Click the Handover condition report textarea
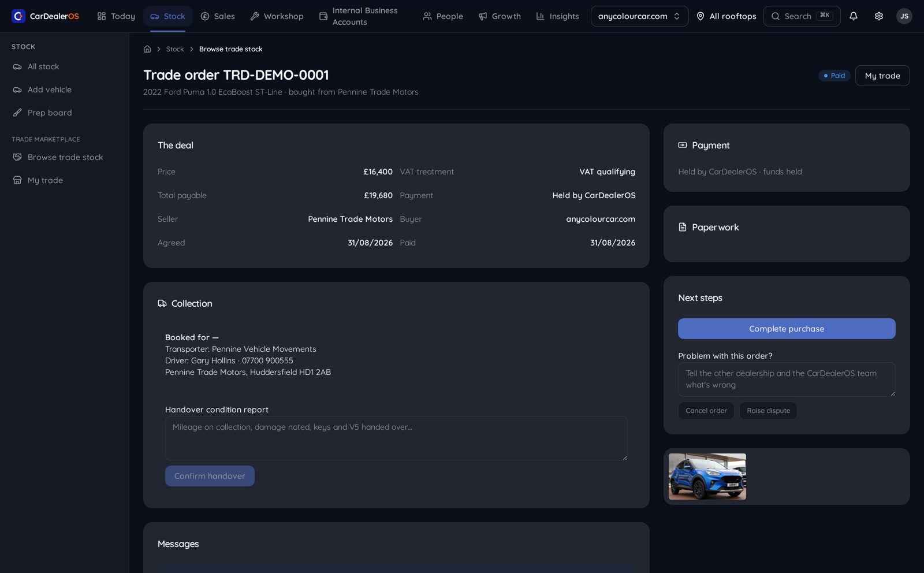This screenshot has height=573, width=924. pyautogui.click(x=396, y=438)
